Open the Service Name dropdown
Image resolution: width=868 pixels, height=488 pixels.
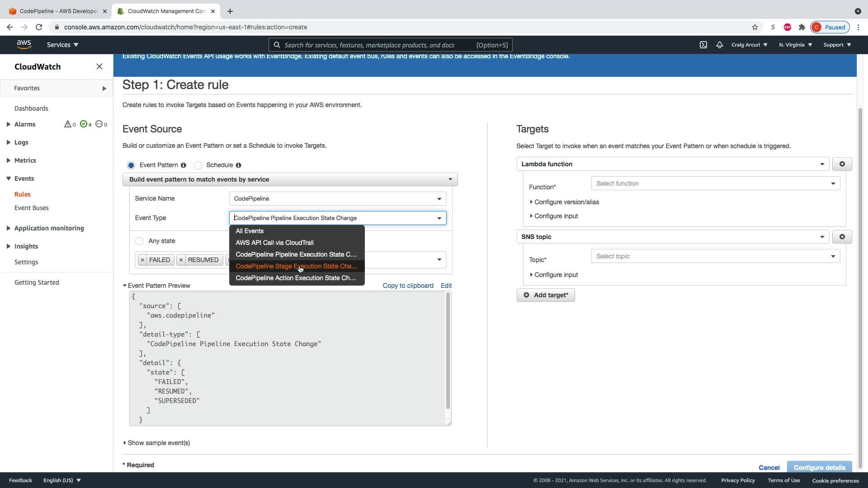337,199
